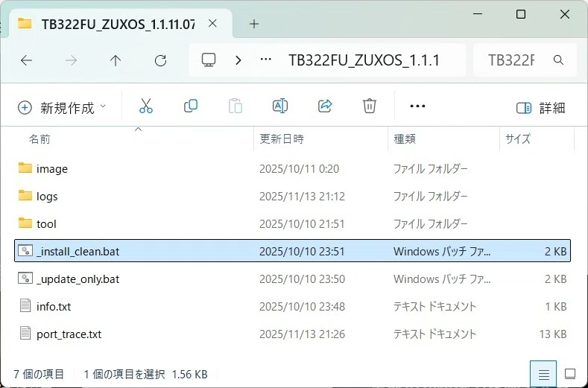Switch to details list view icon
Viewport: 588px width, 388px height.
543,374
